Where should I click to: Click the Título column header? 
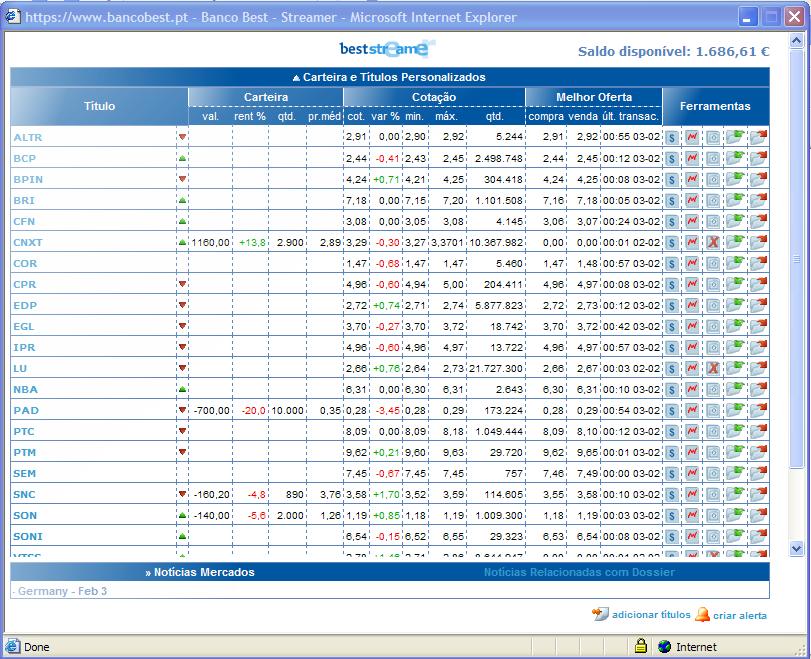click(x=99, y=106)
